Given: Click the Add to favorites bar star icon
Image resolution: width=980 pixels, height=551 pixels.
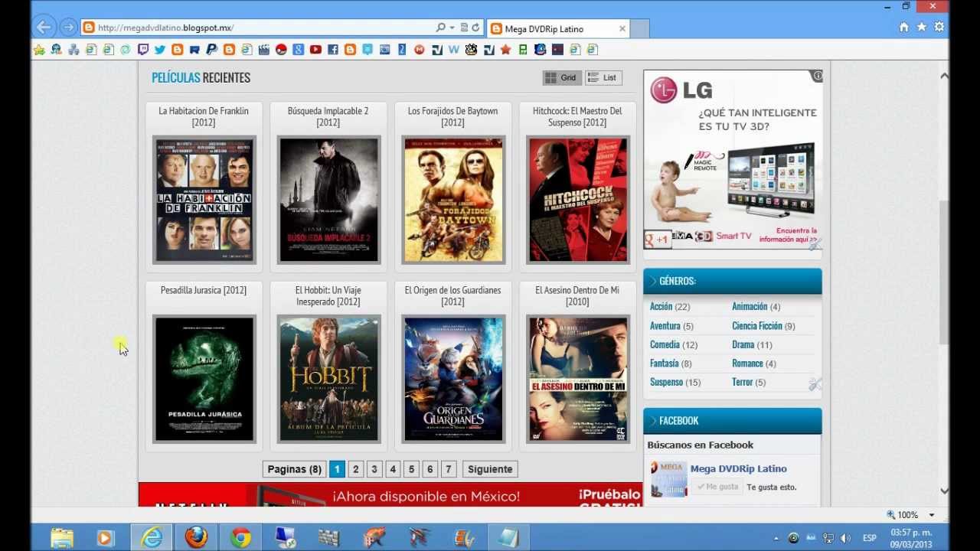Looking at the screenshot, I should [x=39, y=50].
